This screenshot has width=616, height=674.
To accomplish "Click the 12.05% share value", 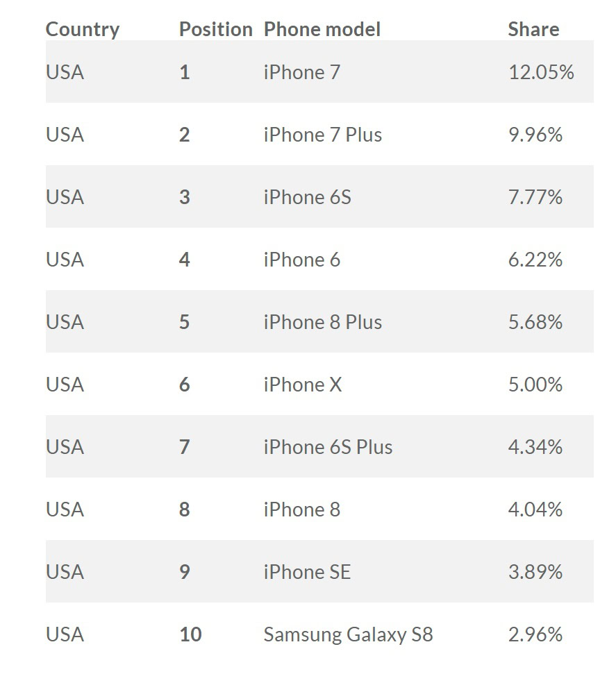I will point(540,72).
